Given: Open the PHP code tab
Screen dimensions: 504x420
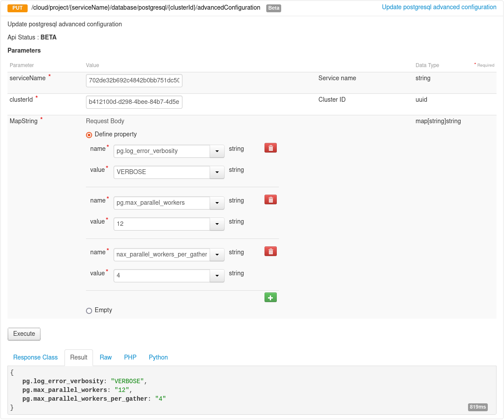Looking at the screenshot, I should coord(130,357).
